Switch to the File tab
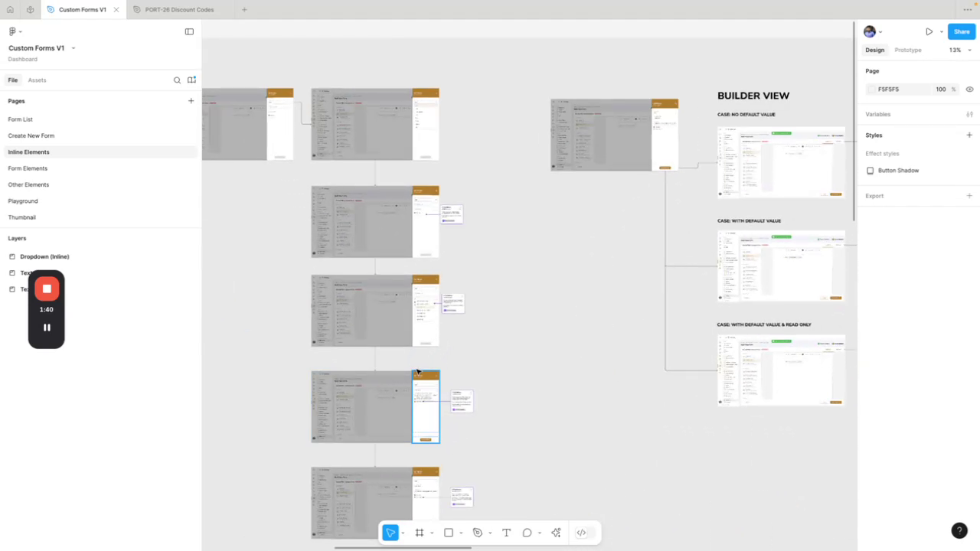This screenshot has width=980, height=551. 13,80
